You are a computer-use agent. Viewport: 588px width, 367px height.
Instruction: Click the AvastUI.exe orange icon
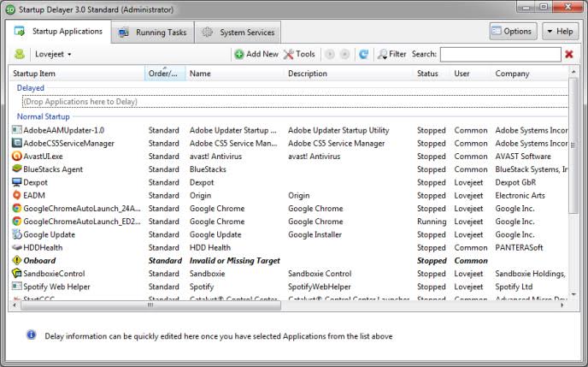17,156
